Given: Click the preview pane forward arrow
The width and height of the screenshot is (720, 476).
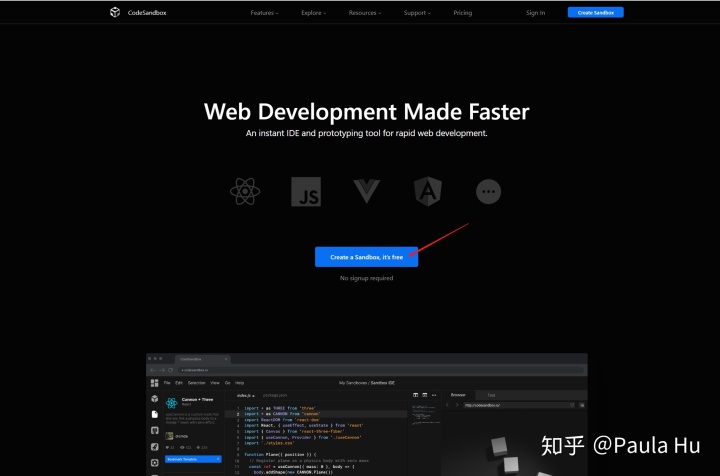Looking at the screenshot, I should point(456,405).
